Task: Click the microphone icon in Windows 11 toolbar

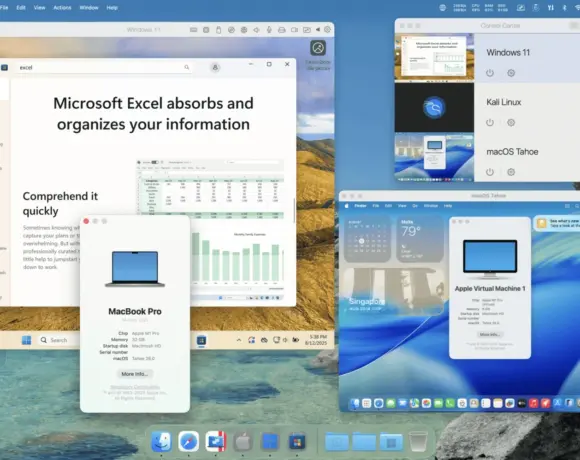Action: 269,30
